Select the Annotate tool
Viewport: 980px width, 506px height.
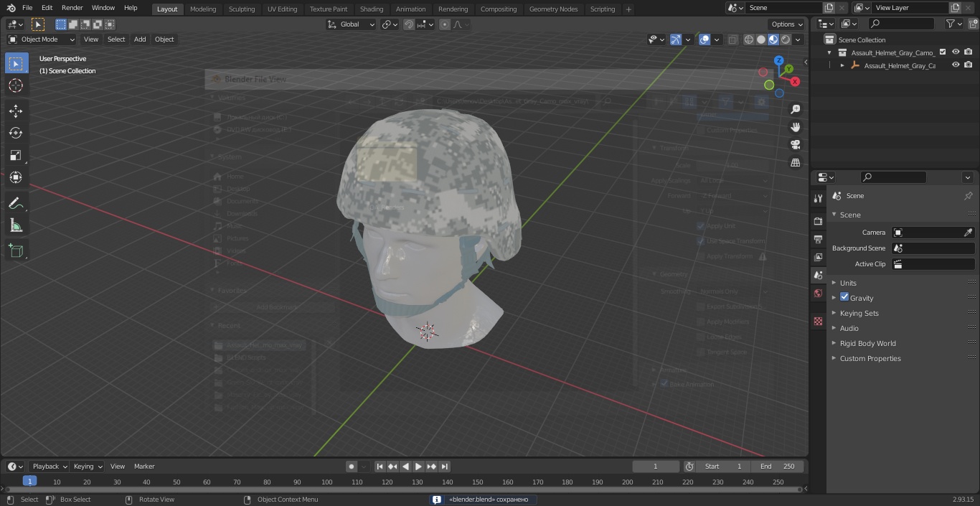[x=16, y=204]
